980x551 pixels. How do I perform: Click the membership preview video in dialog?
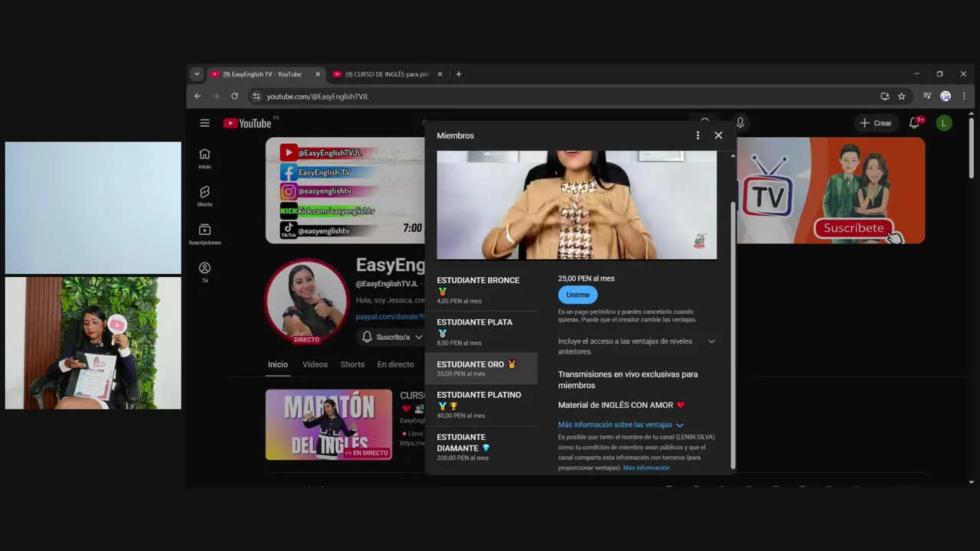coord(577,205)
